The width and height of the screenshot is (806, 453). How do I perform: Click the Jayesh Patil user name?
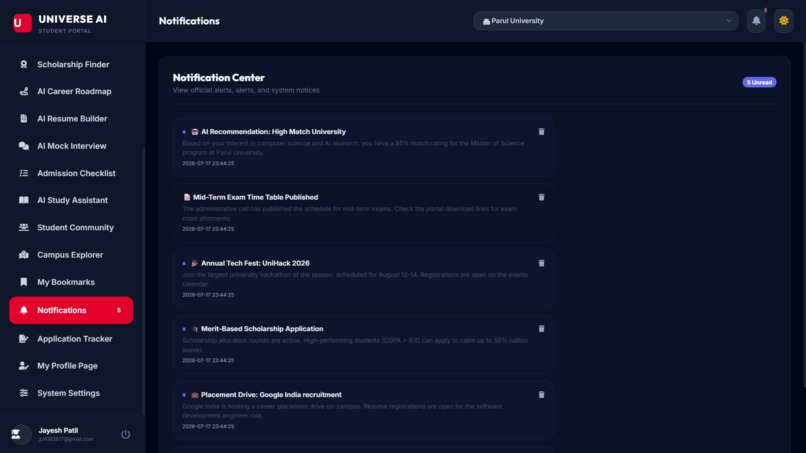coord(58,430)
